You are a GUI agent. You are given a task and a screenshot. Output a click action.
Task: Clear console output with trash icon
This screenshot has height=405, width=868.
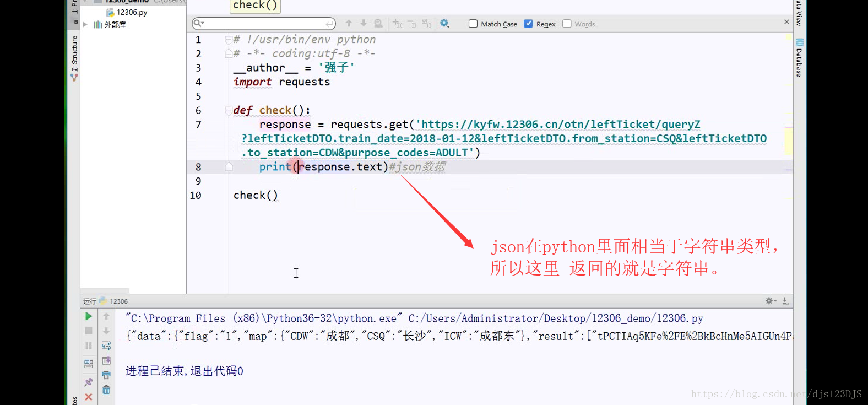(x=106, y=390)
